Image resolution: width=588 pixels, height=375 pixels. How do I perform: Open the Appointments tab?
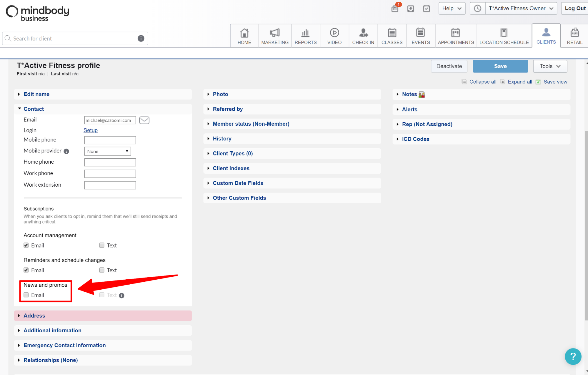(456, 36)
